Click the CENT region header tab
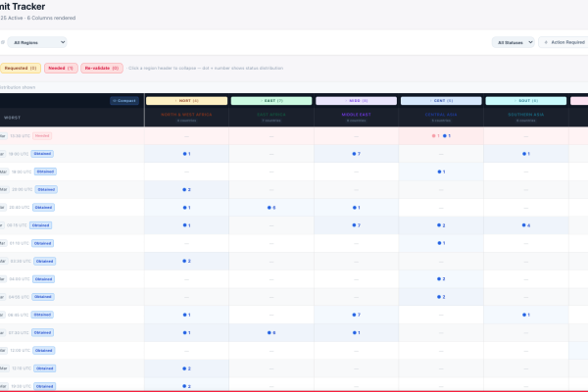This screenshot has width=588, height=392. pyautogui.click(x=441, y=100)
